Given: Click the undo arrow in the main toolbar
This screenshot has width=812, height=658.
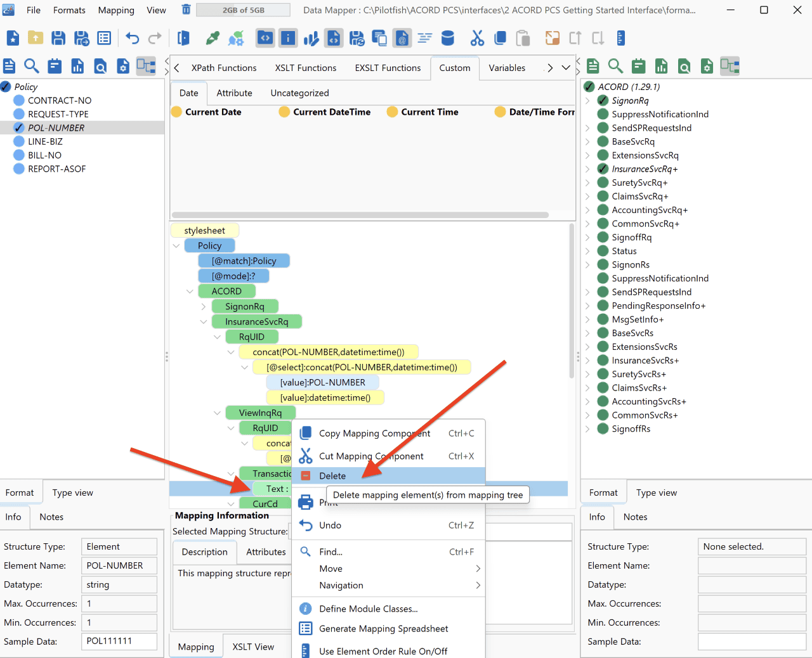Looking at the screenshot, I should click(x=132, y=38).
